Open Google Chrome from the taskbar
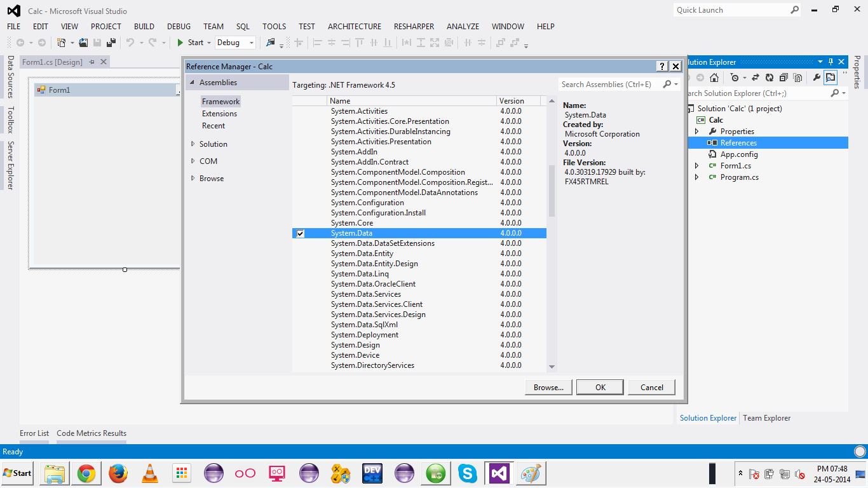Image resolution: width=868 pixels, height=488 pixels. (86, 473)
